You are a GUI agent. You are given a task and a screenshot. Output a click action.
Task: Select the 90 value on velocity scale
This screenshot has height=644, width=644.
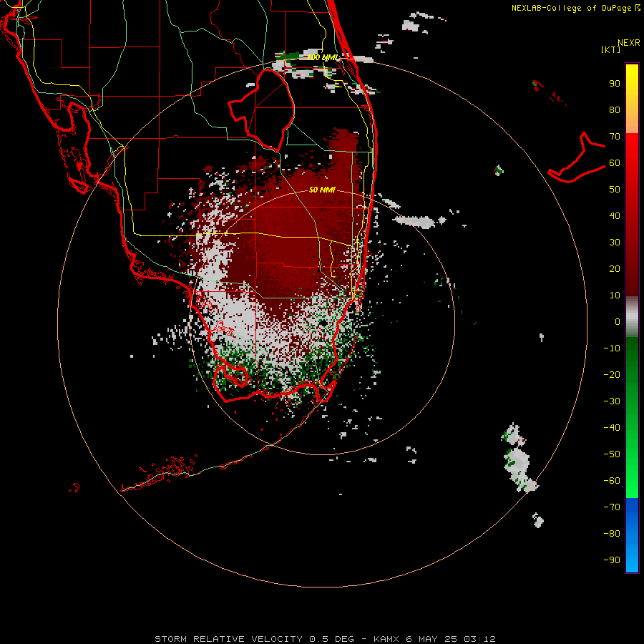[x=615, y=84]
